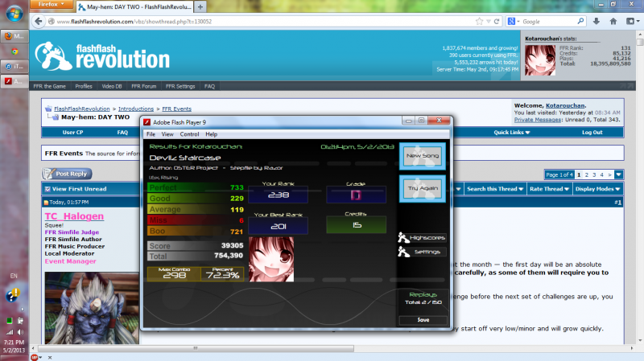This screenshot has width=644, height=361.
Task: Click the Kotarouchan welcome username link
Action: pyautogui.click(x=565, y=105)
